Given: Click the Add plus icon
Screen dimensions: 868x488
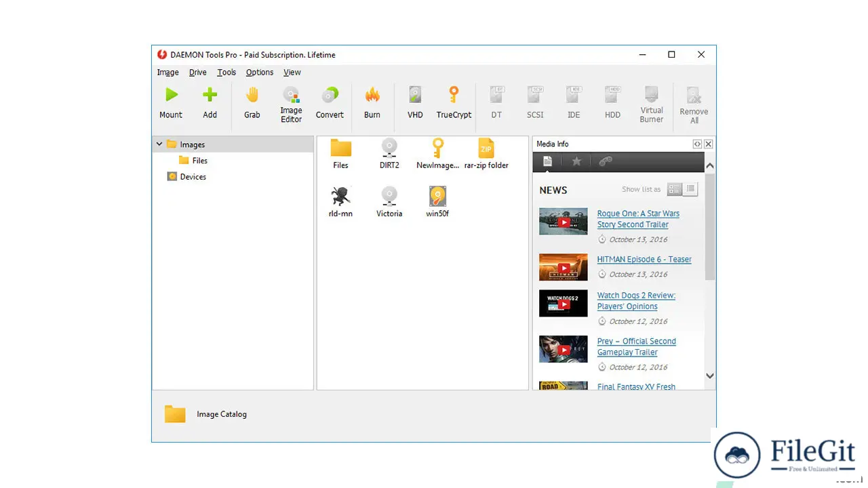Looking at the screenshot, I should pyautogui.click(x=210, y=95).
